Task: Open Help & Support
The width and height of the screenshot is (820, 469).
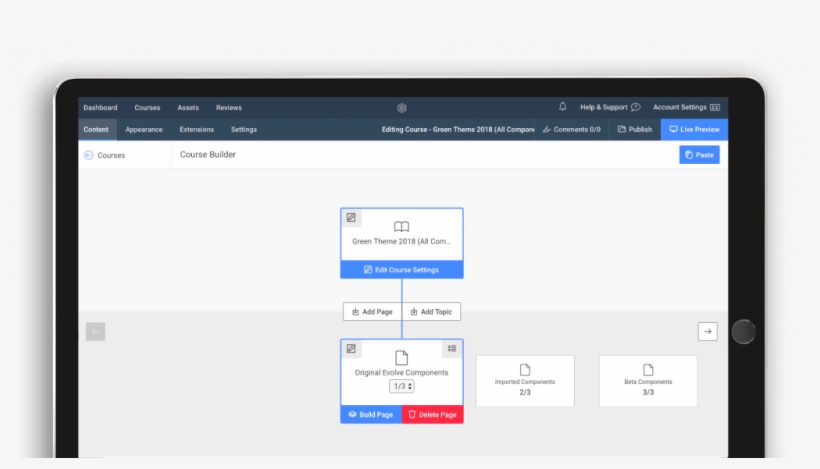Action: [x=610, y=107]
